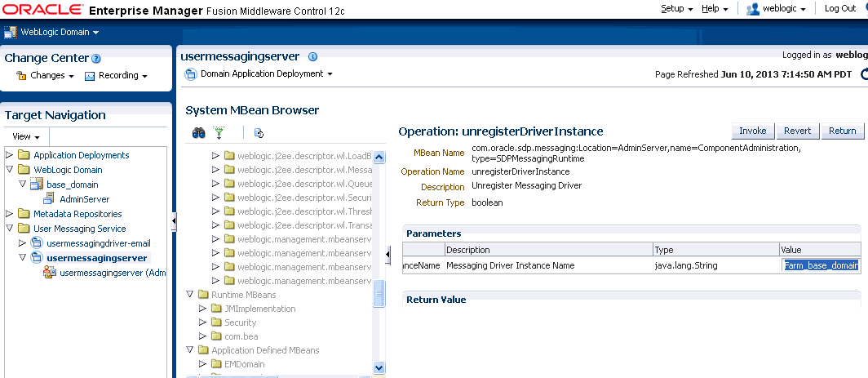Click the binoculars find icon
This screenshot has height=378, width=868.
[x=199, y=132]
